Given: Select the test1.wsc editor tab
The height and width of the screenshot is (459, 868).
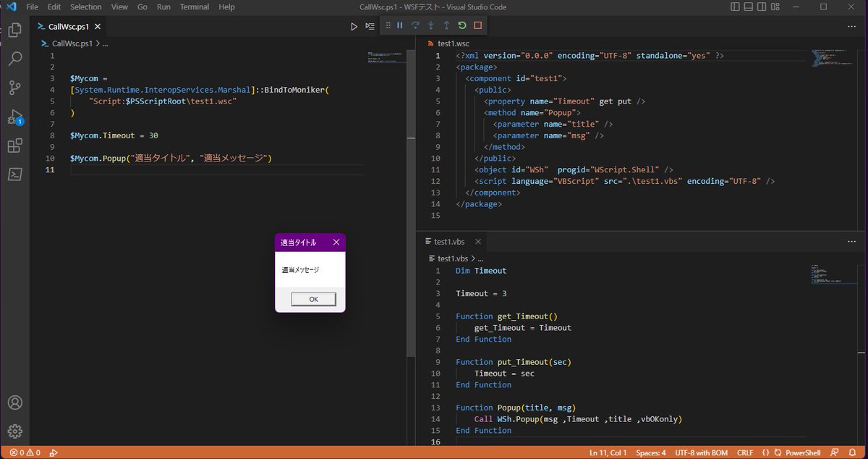Looking at the screenshot, I should coord(448,43).
